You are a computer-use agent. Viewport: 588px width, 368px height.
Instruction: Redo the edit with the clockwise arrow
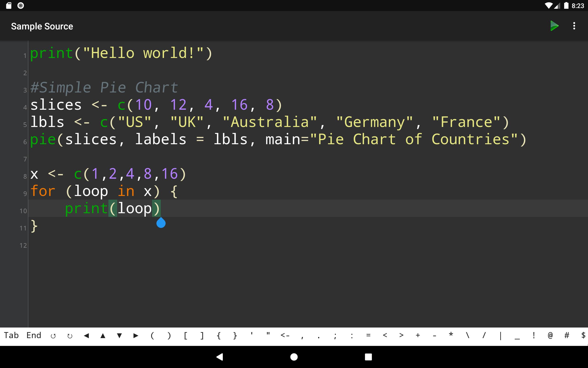tap(70, 336)
